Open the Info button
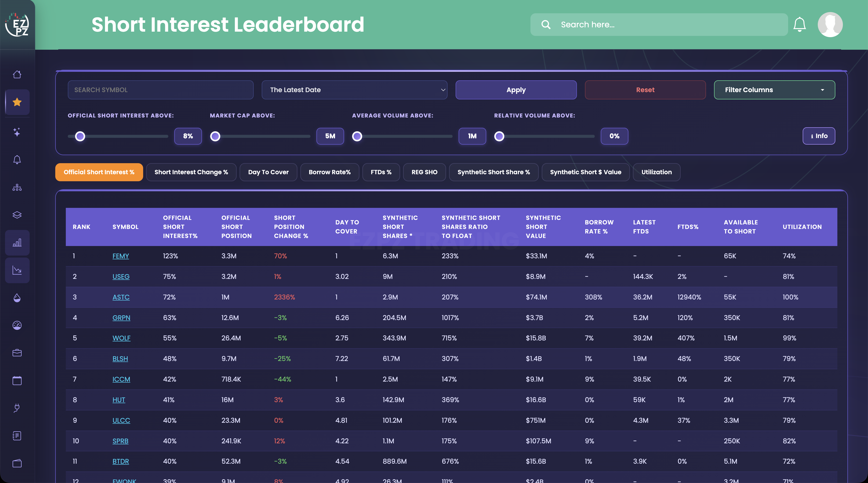868x483 pixels. click(x=819, y=136)
